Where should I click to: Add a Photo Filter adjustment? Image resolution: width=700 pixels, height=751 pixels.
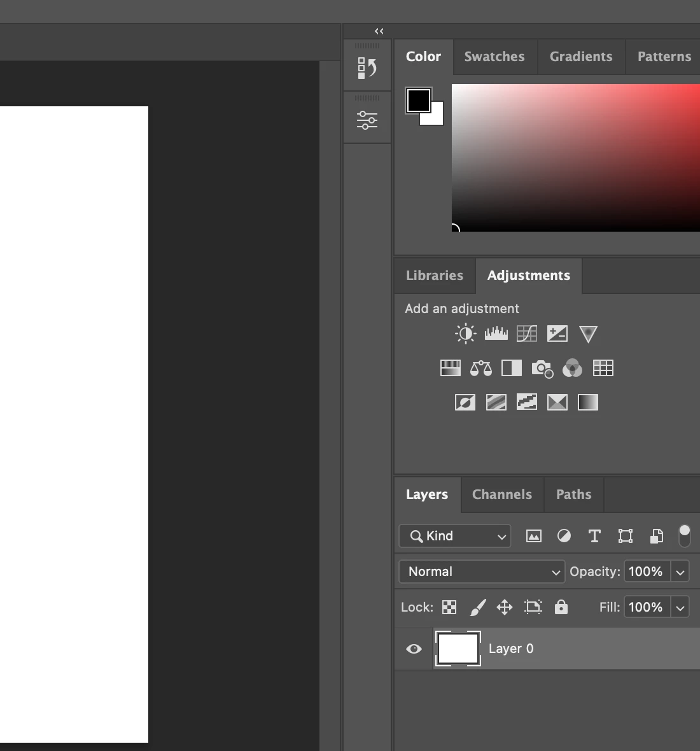pyautogui.click(x=542, y=368)
